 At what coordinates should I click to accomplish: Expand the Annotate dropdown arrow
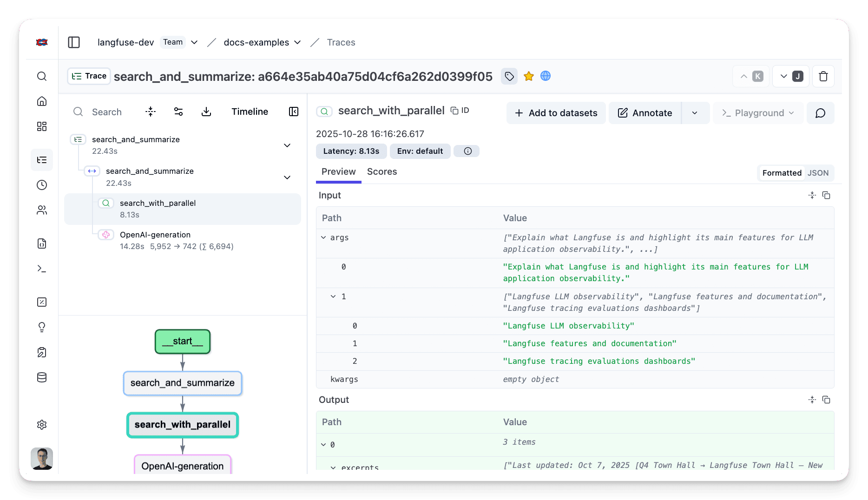[x=695, y=113]
